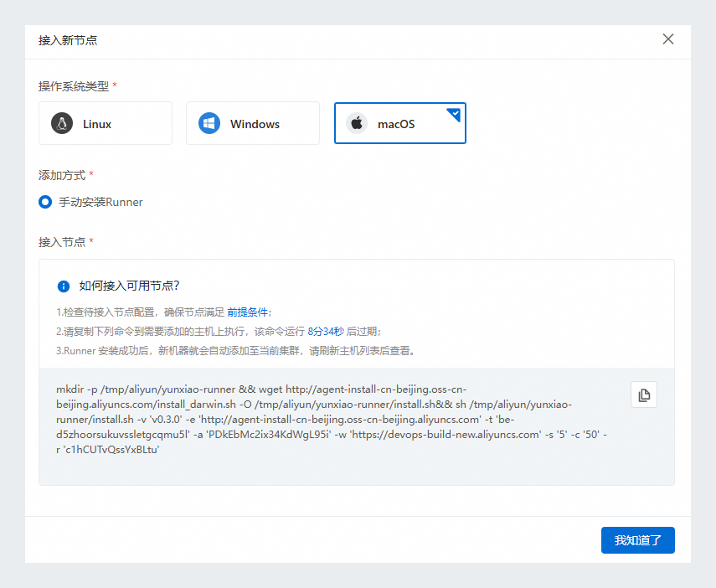Click the 操作系统类型 label
The image size is (716, 588).
(74, 86)
